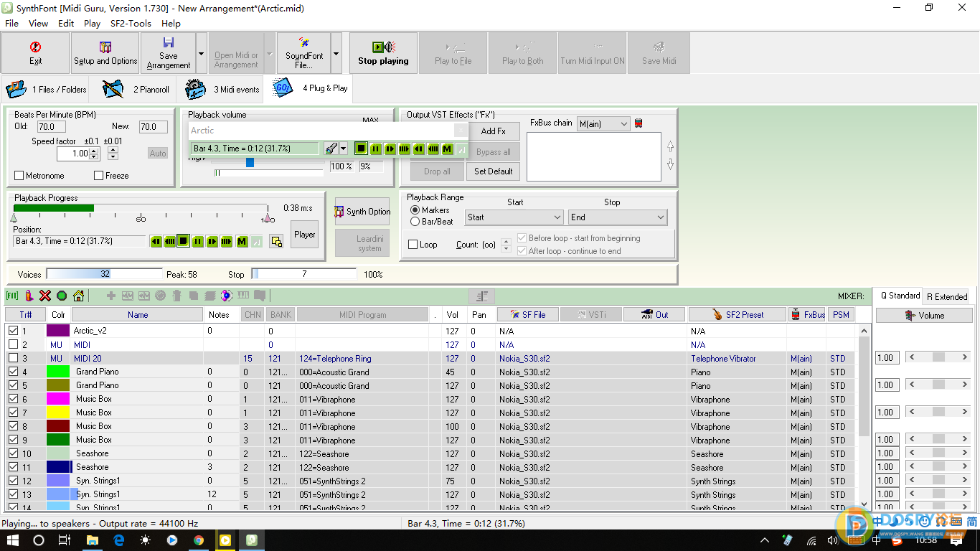Screen dimensions: 980x551
Task: Check track 2 MIDI checkbox
Action: [13, 344]
